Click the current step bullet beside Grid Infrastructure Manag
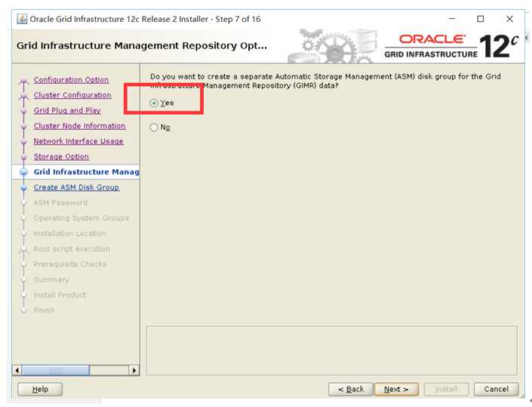The width and height of the screenshot is (532, 407). point(23,171)
